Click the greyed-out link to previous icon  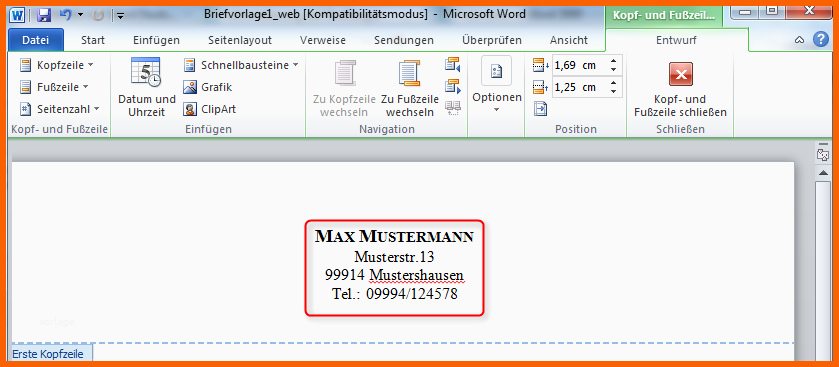[452, 109]
